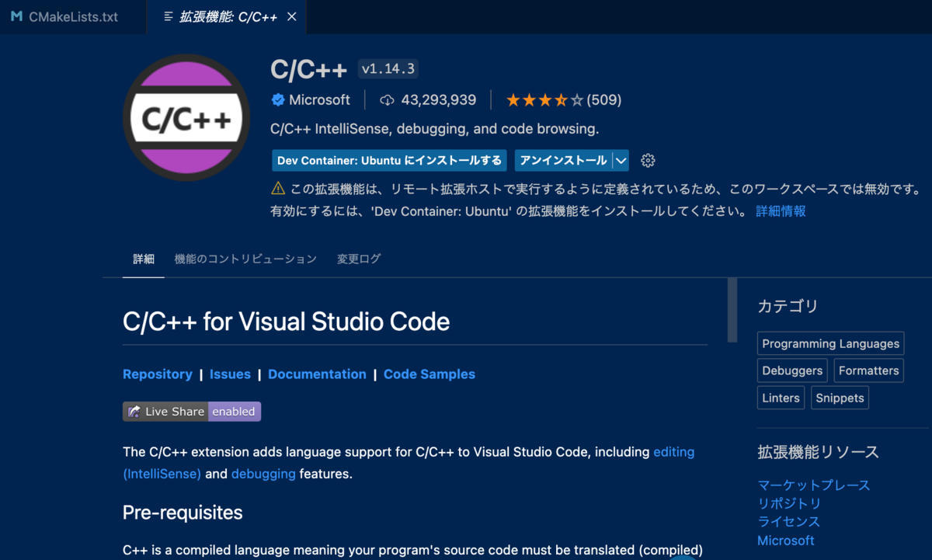This screenshot has width=932, height=560.
Task: Install in Dev Container: Ubuntu button
Action: point(389,161)
